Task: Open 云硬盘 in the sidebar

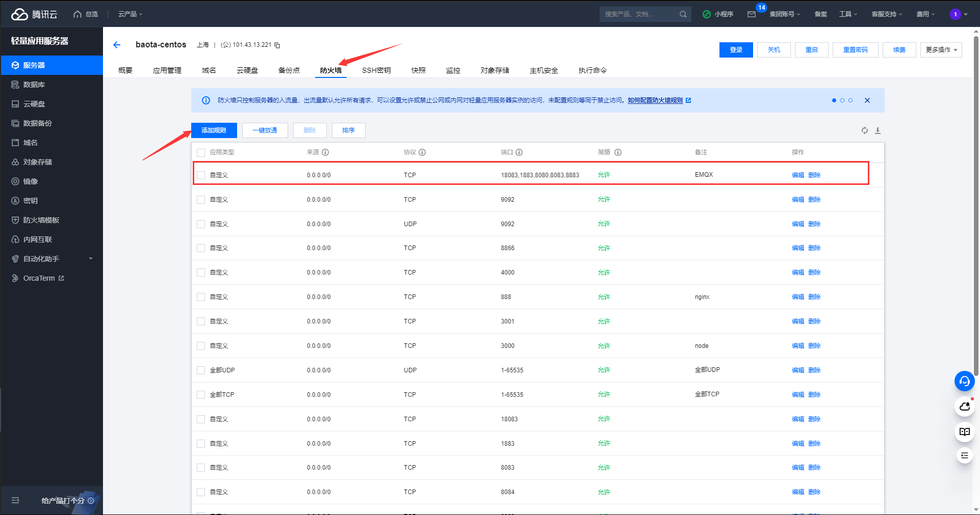Action: click(x=51, y=104)
